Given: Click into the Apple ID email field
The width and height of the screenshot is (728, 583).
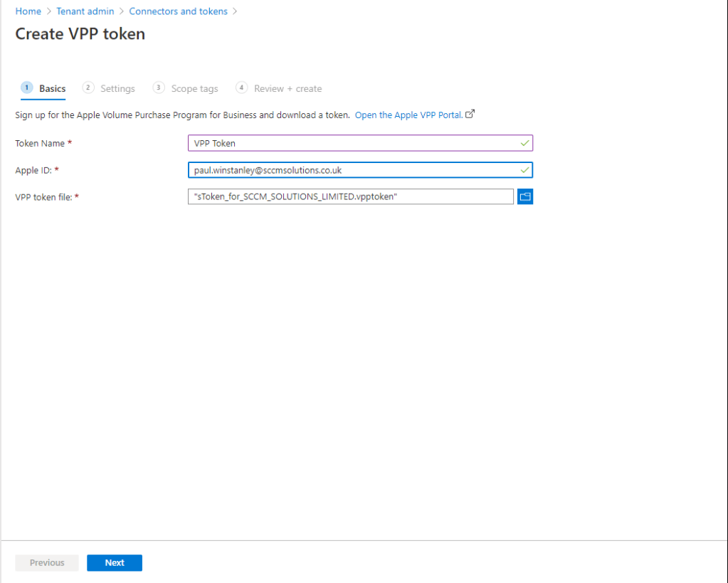Looking at the screenshot, I should point(352,170).
